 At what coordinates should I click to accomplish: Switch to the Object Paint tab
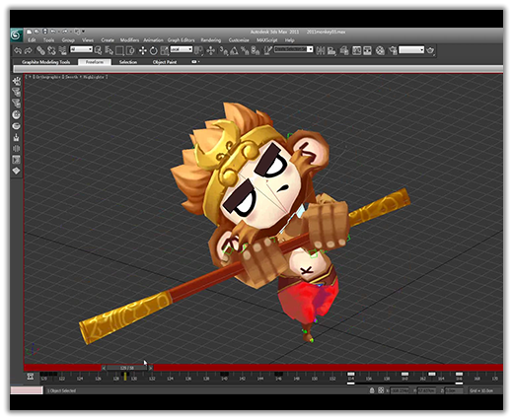tap(165, 62)
